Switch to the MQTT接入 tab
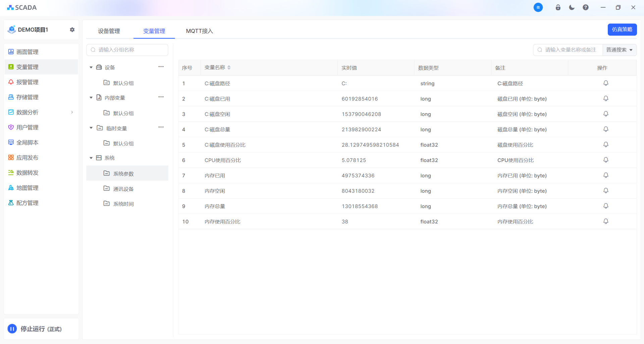Image resolution: width=644 pixels, height=344 pixels. point(199,31)
